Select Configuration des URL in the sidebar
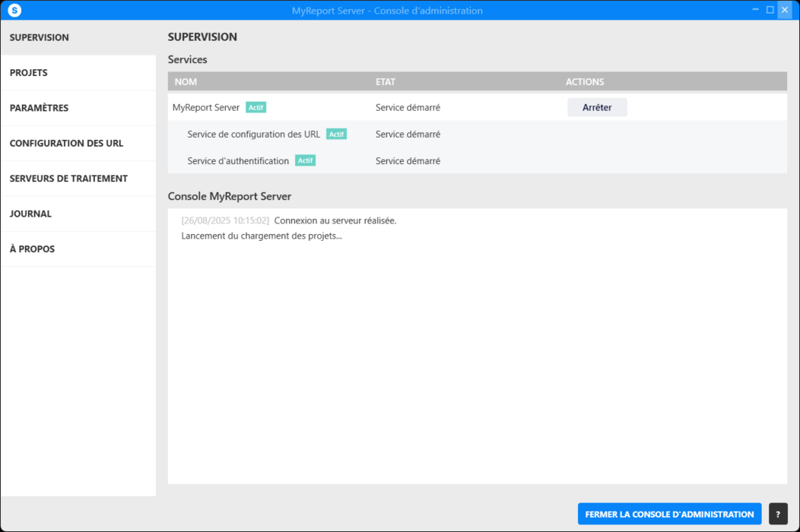800x532 pixels. click(66, 143)
